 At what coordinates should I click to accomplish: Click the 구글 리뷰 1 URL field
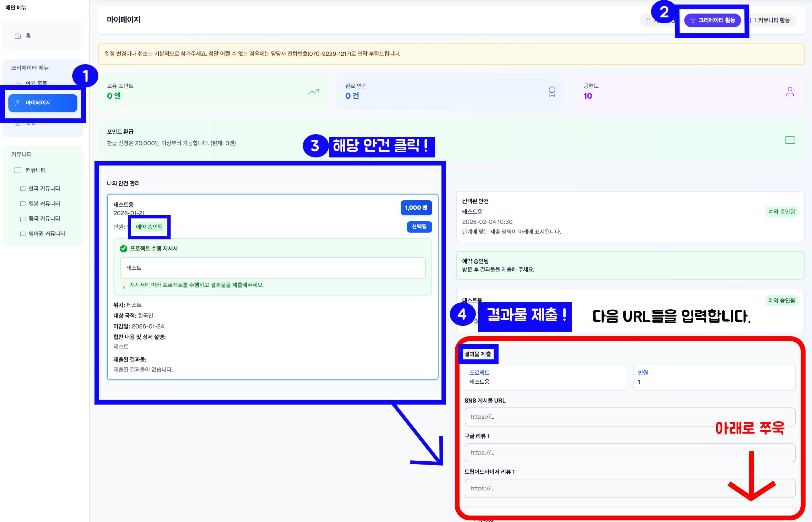(630, 453)
